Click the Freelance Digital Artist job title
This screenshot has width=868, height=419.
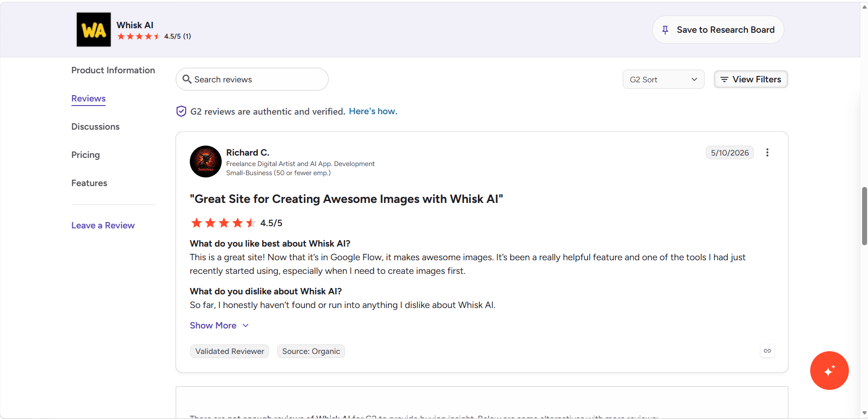300,164
